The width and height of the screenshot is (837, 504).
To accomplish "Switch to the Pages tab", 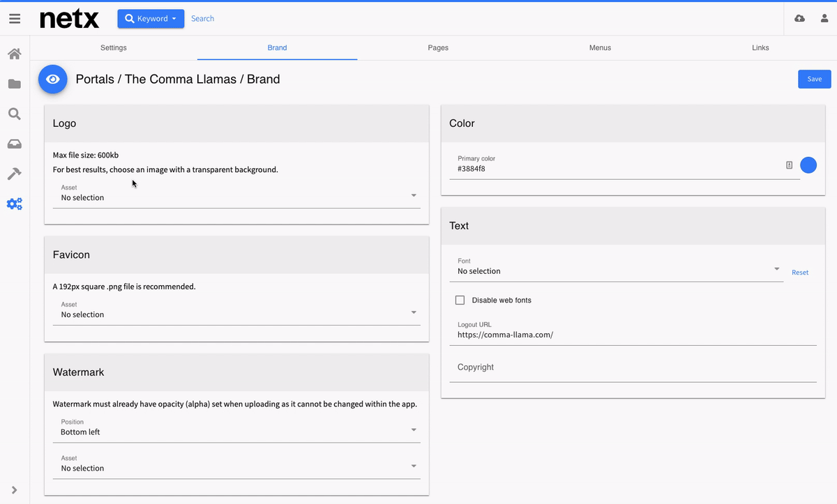I will pyautogui.click(x=438, y=48).
